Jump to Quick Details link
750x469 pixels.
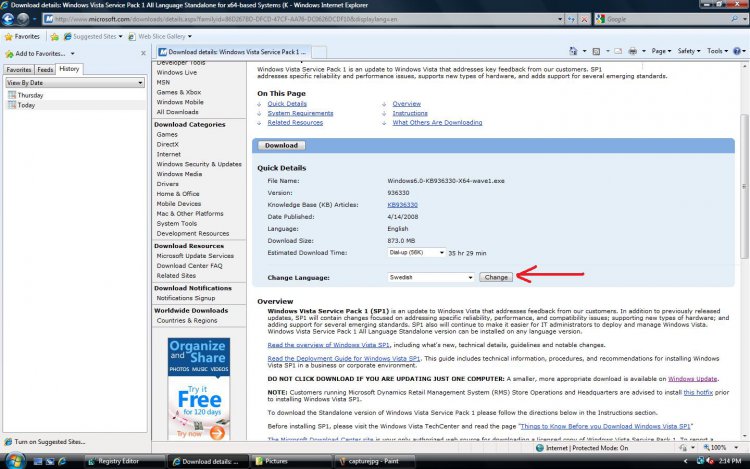(287, 104)
